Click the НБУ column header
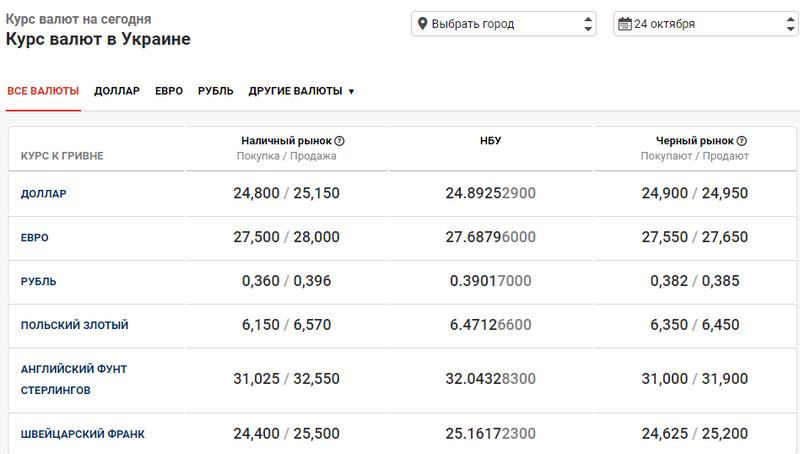 [490, 141]
